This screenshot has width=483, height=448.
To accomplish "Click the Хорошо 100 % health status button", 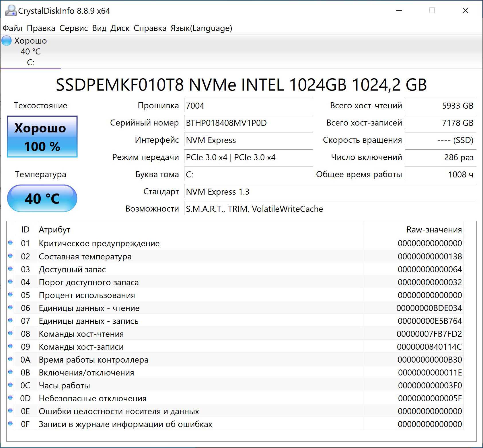I will click(x=42, y=137).
